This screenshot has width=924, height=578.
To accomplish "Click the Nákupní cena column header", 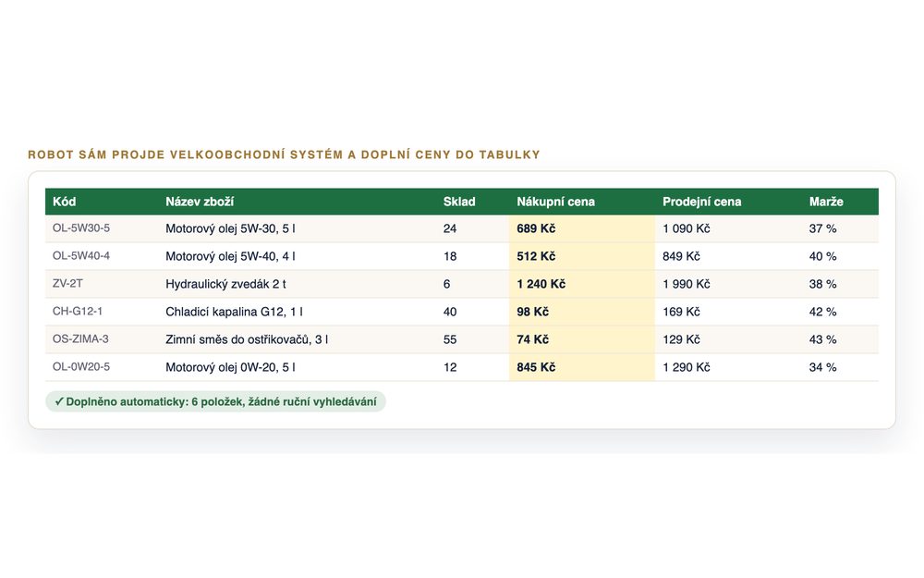I will click(555, 202).
